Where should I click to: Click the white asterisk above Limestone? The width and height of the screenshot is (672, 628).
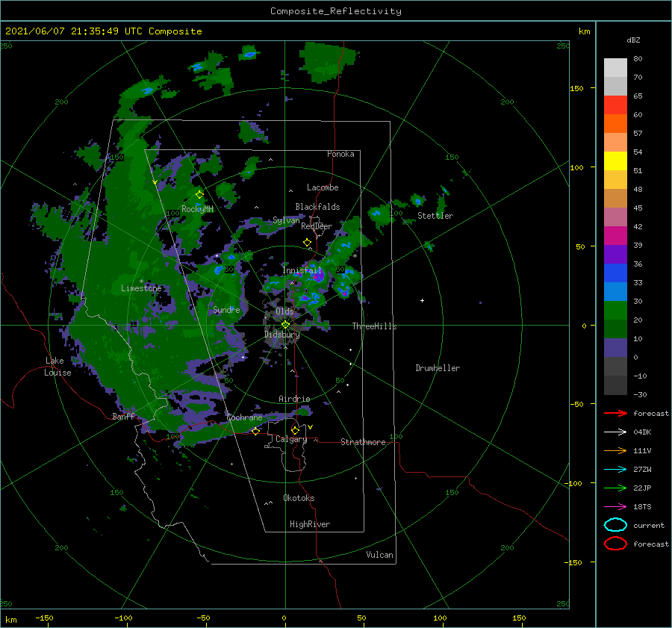click(x=141, y=282)
